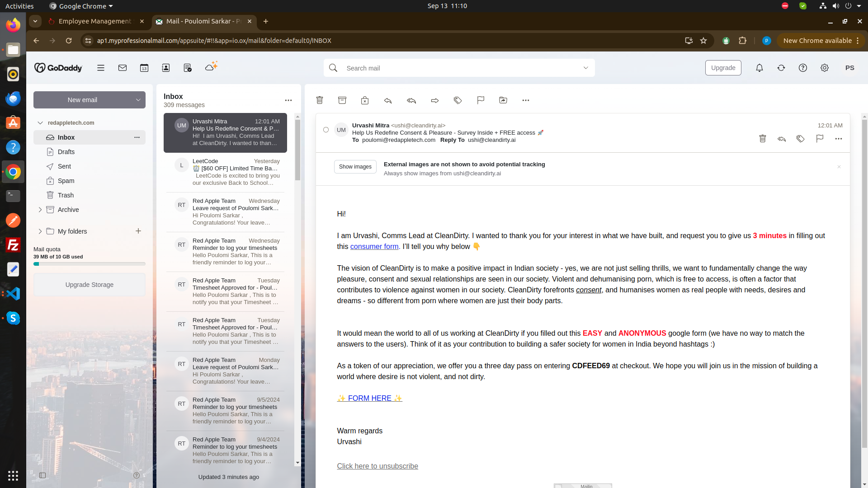Move email to folder via toolbar
The width and height of the screenshot is (868, 488).
(503, 100)
